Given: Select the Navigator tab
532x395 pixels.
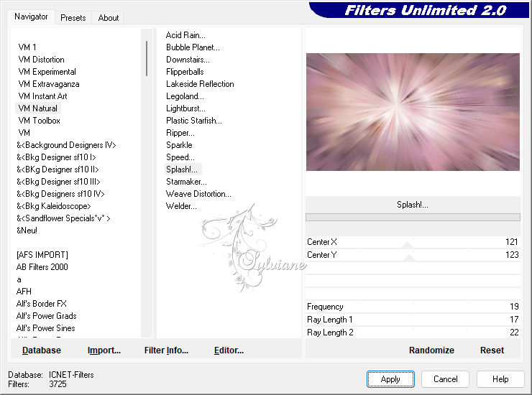Looking at the screenshot, I should [31, 17].
